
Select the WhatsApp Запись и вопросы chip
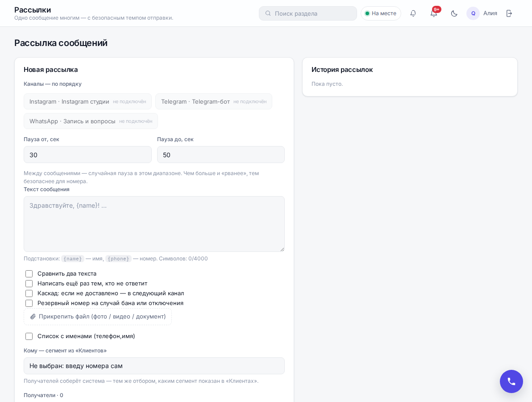point(91,121)
